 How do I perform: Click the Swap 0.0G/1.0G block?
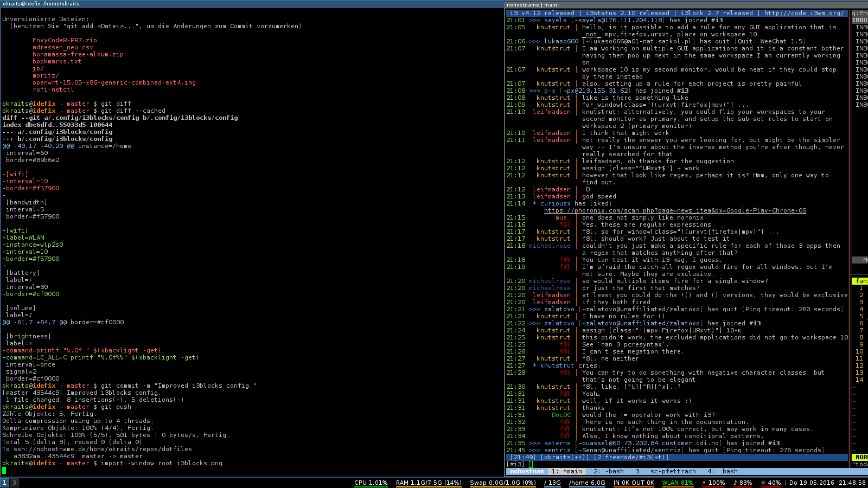(x=503, y=483)
